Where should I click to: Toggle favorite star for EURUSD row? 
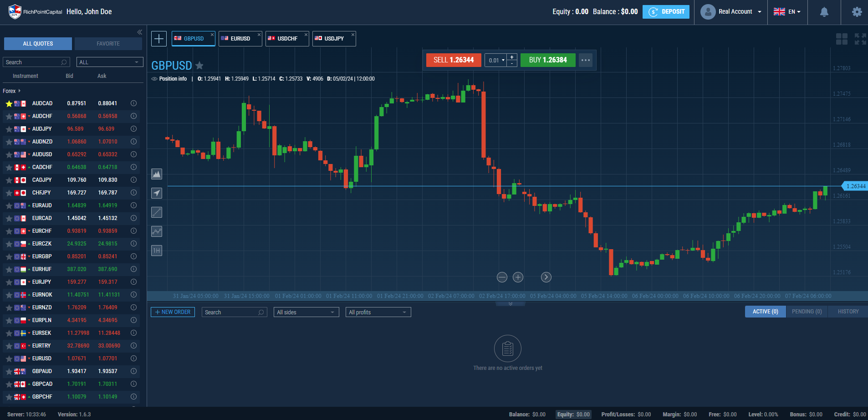pyautogui.click(x=9, y=359)
